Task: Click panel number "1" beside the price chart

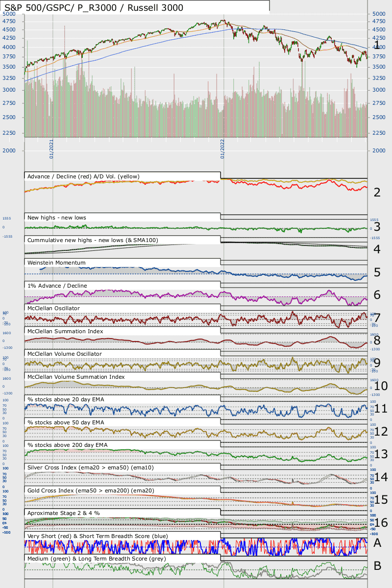Action: pos(377,45)
